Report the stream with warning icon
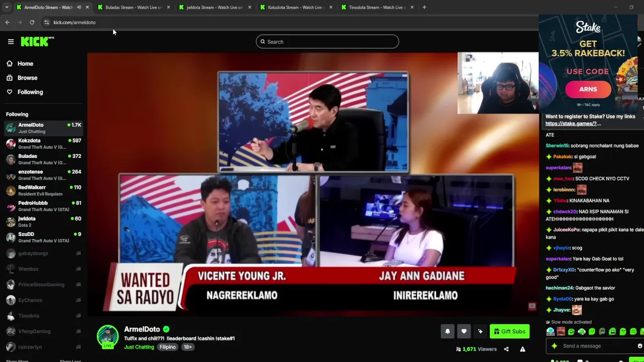The width and height of the screenshot is (644, 362). coord(523,349)
